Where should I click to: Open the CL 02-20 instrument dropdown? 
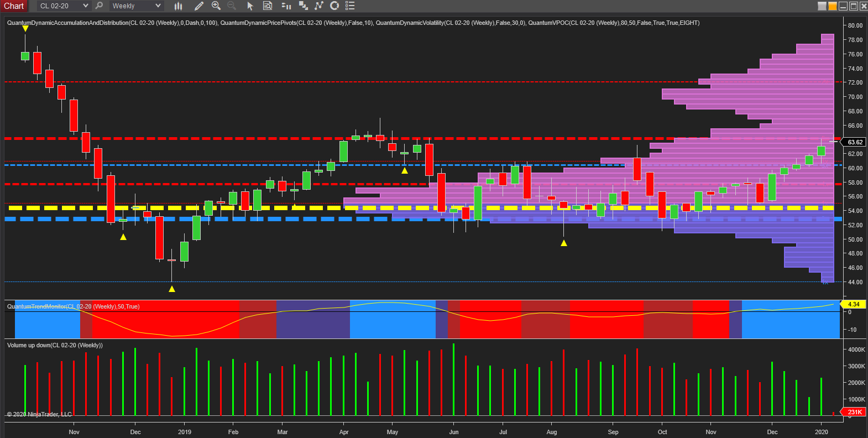(64, 6)
